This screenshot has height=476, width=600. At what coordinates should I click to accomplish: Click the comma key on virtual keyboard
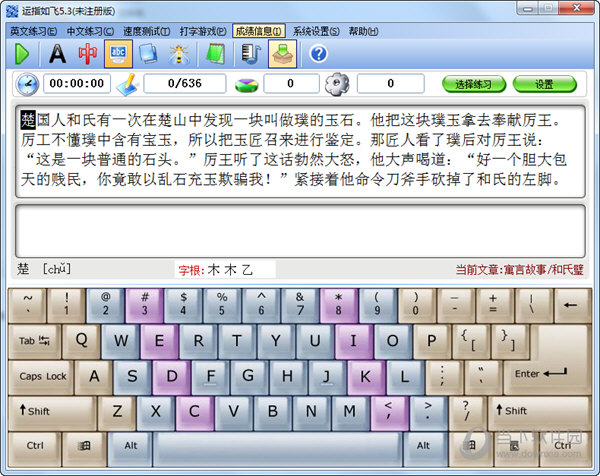(x=389, y=412)
